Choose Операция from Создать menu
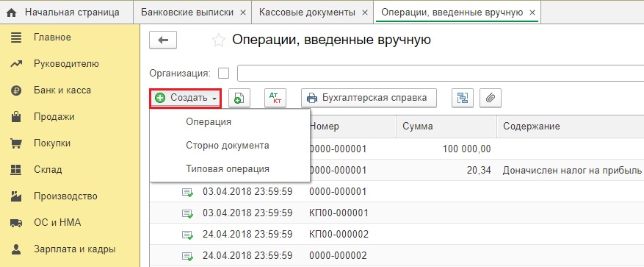The image size is (644, 267). pyautogui.click(x=229, y=122)
